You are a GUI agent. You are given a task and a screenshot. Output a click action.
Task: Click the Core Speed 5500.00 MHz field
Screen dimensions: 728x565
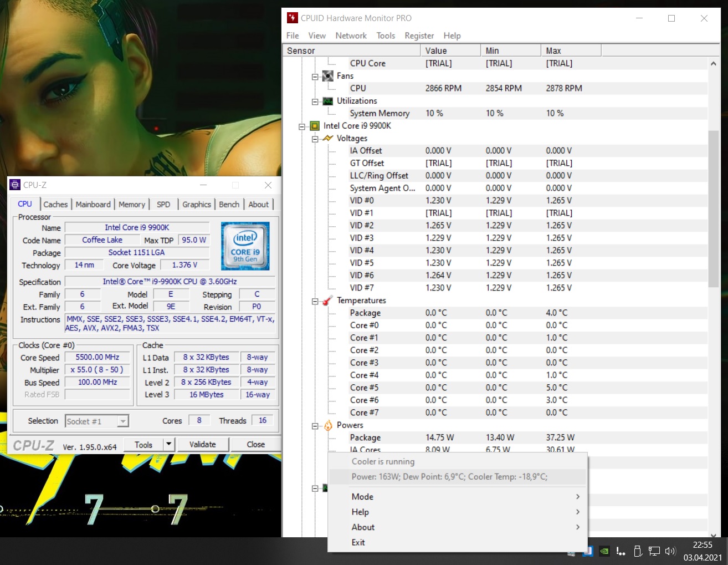click(98, 358)
